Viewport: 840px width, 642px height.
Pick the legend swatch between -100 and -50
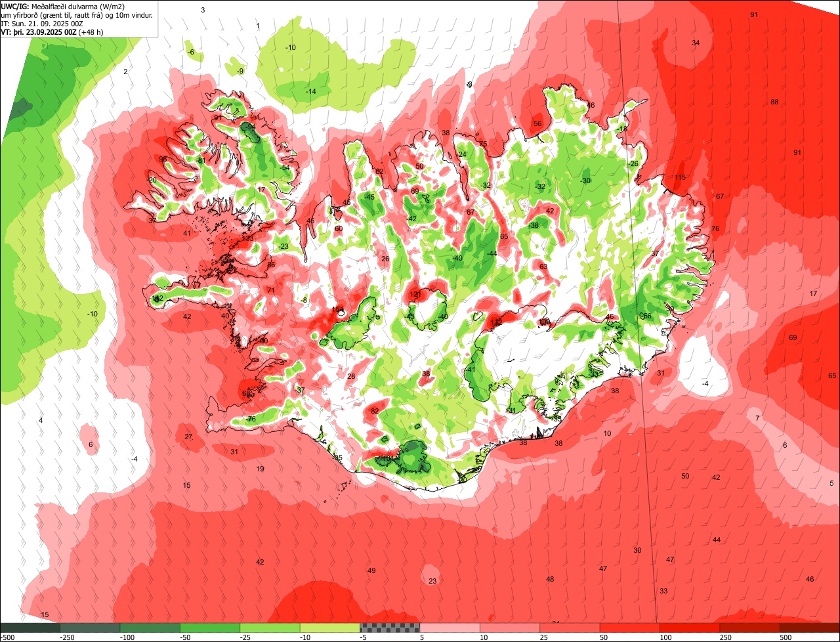click(150, 628)
